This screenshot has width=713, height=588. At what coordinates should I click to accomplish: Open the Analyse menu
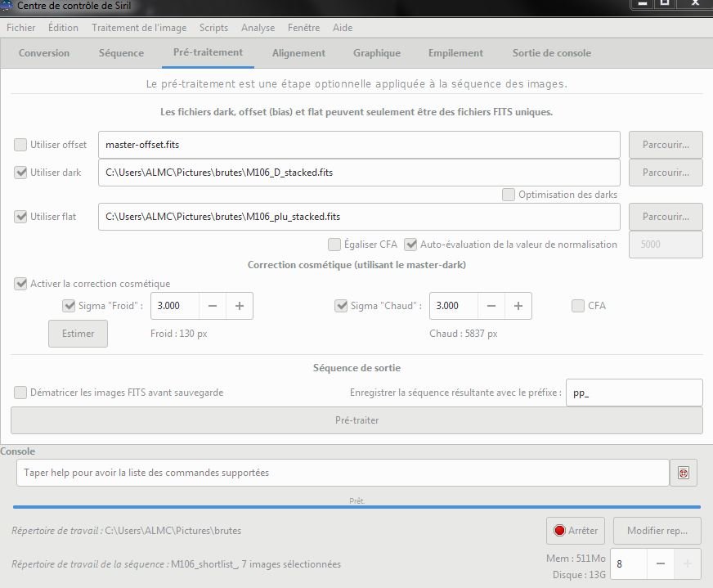[258, 28]
